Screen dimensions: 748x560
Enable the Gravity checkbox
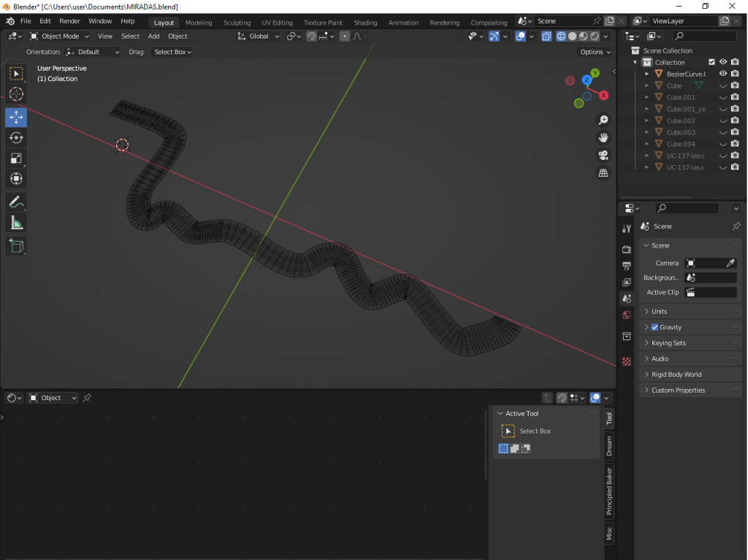(x=654, y=327)
